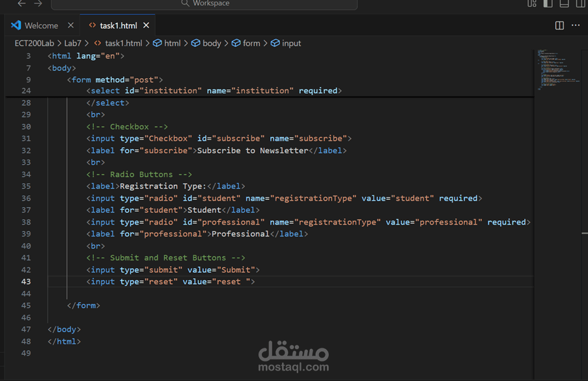Viewport: 588px width, 381px height.
Task: Click the VS Code icon on the Welcome tab
Action: (x=16, y=25)
